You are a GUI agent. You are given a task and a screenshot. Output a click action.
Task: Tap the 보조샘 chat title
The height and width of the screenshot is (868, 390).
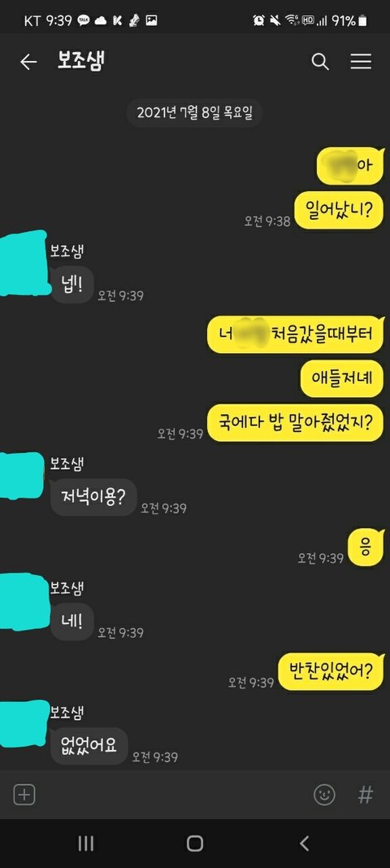tap(80, 61)
